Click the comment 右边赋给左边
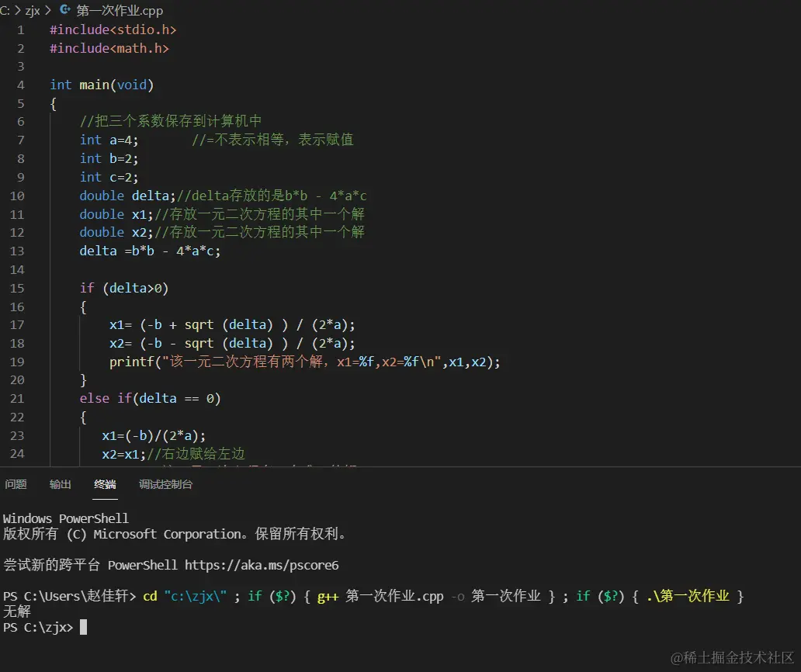 [196, 453]
